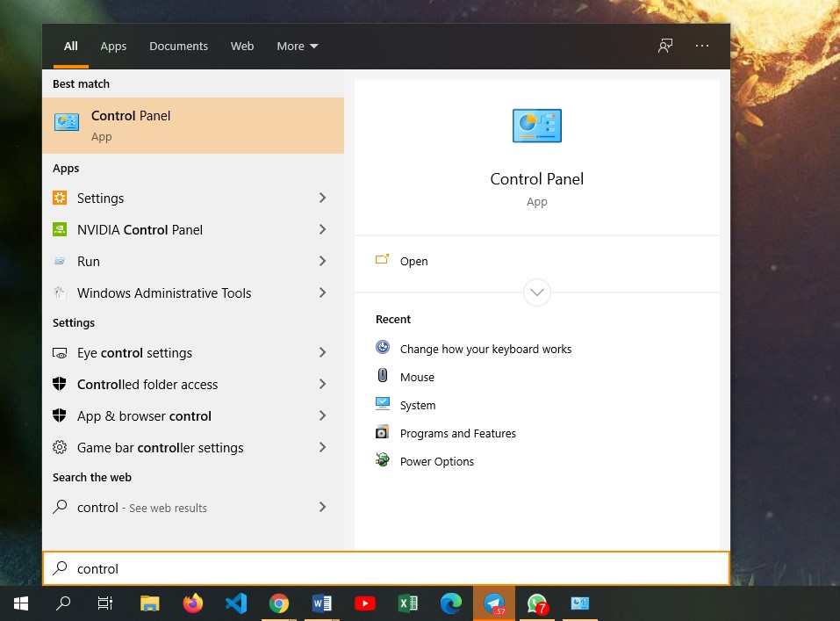840x621 pixels.
Task: Click the Run app icon
Action: pyautogui.click(x=60, y=261)
